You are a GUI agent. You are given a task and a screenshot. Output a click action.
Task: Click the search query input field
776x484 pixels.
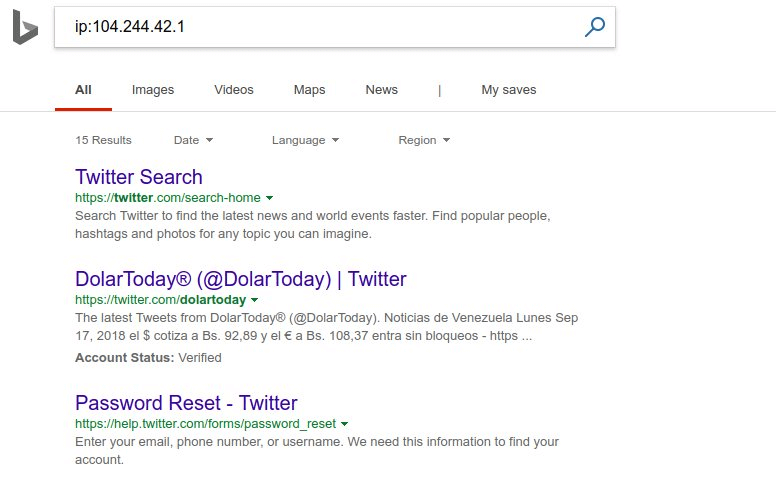tap(320, 27)
